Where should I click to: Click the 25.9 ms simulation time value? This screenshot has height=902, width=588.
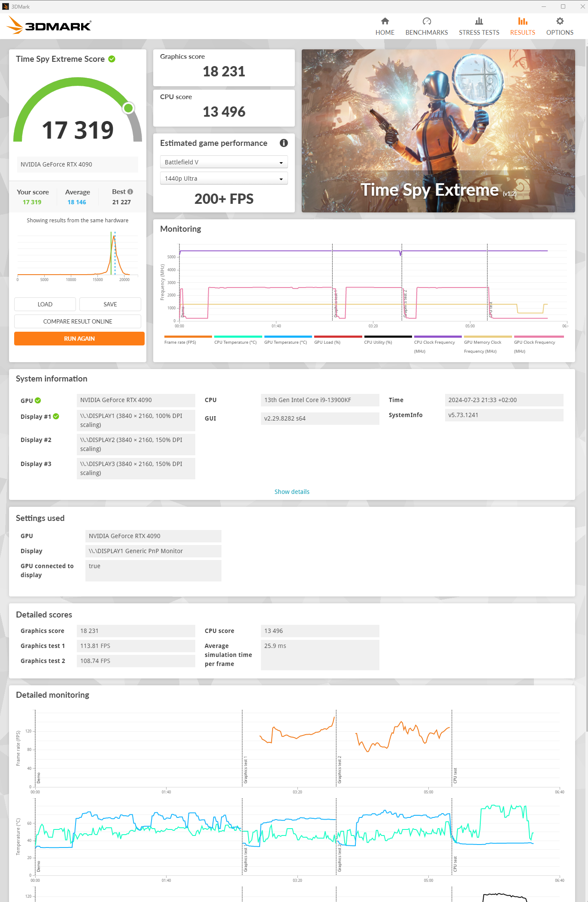tap(320, 655)
